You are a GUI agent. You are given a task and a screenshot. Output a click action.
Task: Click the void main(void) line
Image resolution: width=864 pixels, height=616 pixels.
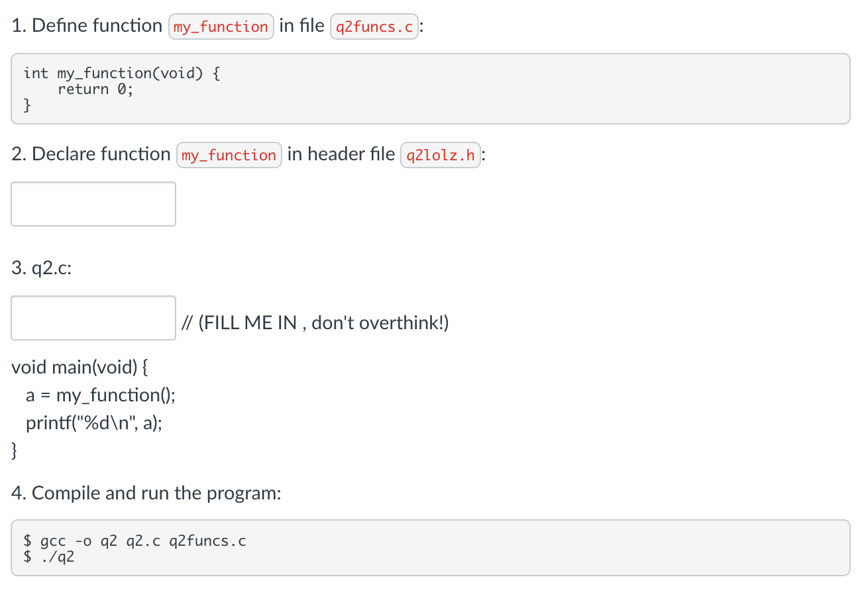tap(80, 367)
